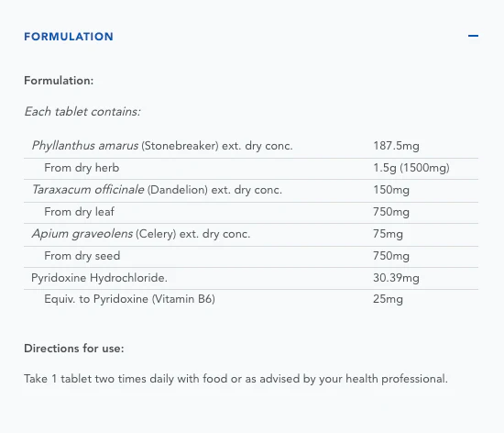Click the 750mg dry leaf value
Viewport: 504px width, 433px height.
coord(391,212)
